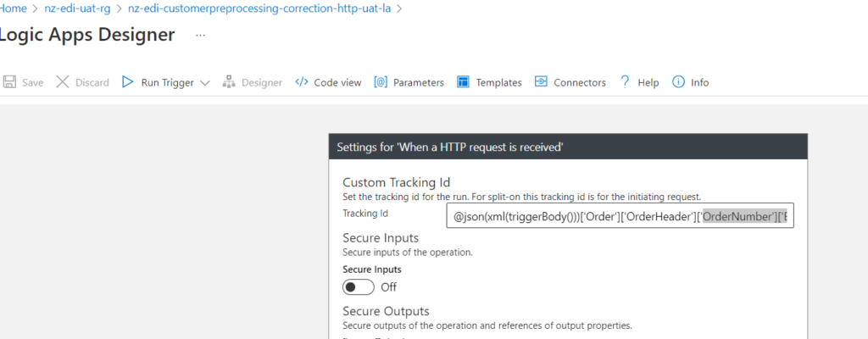
Task: Open Templates toolbar label
Action: point(498,82)
